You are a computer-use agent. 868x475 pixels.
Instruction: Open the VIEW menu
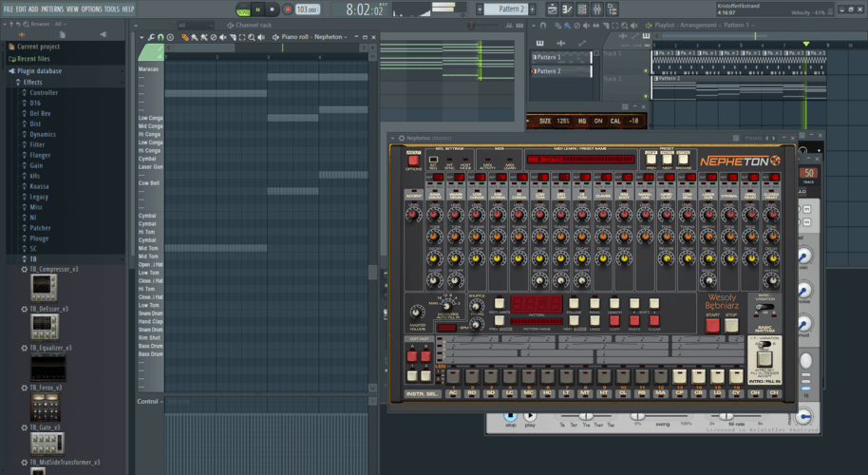(72, 9)
